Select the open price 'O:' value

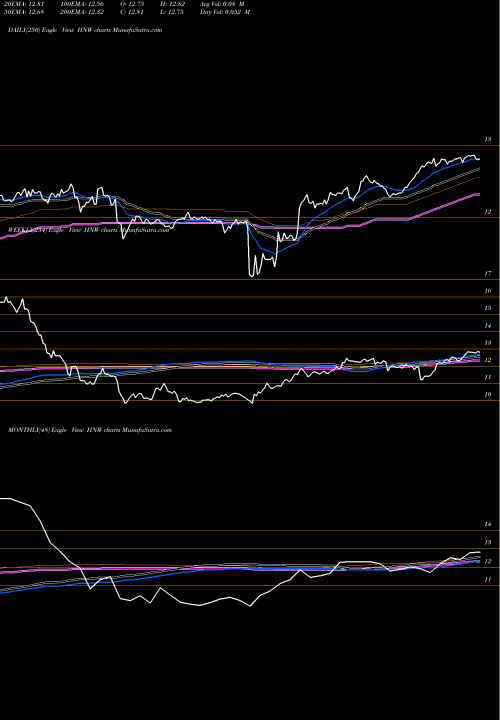(x=132, y=4)
